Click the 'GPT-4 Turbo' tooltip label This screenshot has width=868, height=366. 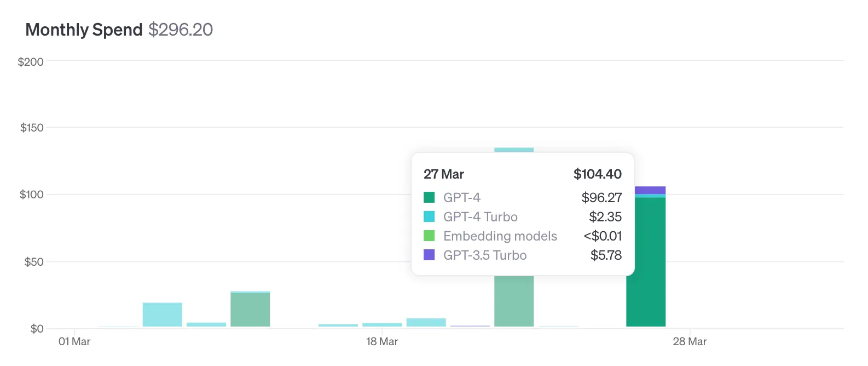click(x=481, y=216)
